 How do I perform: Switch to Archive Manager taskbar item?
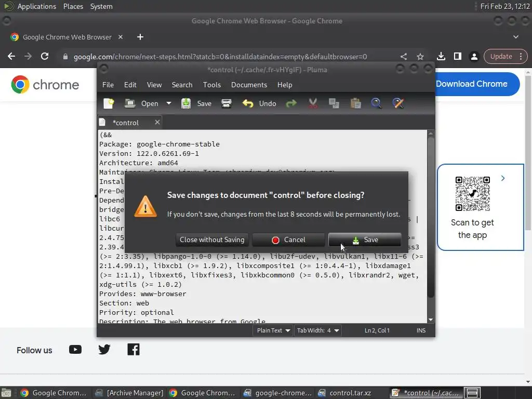click(130, 393)
